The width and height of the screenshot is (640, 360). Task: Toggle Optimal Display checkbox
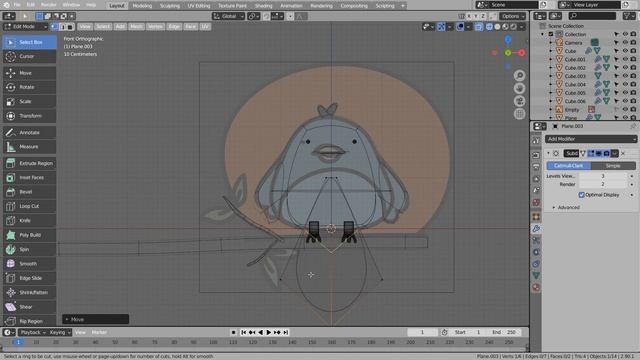tap(582, 195)
